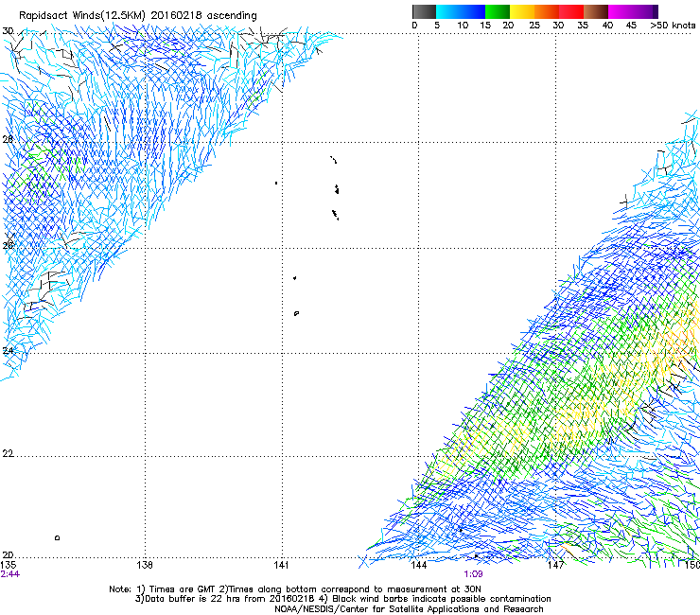This screenshot has width=700, height=615.
Task: Click the red 30-35 knots legend segment
Action: 571,11
